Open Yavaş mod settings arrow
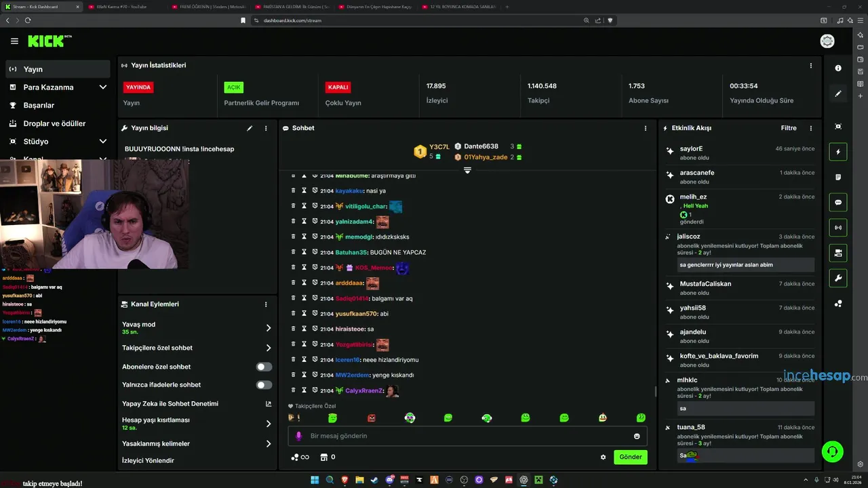 [x=269, y=327]
